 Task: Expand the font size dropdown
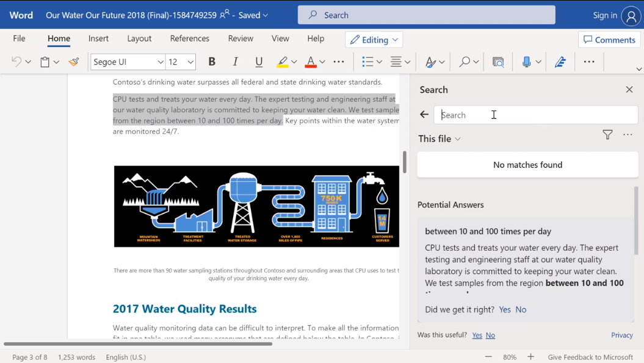click(190, 62)
